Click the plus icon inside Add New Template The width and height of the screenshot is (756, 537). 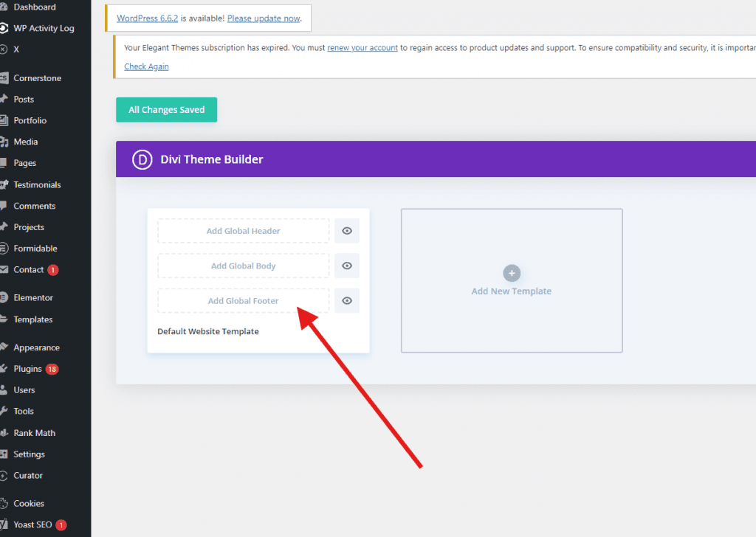click(x=512, y=273)
